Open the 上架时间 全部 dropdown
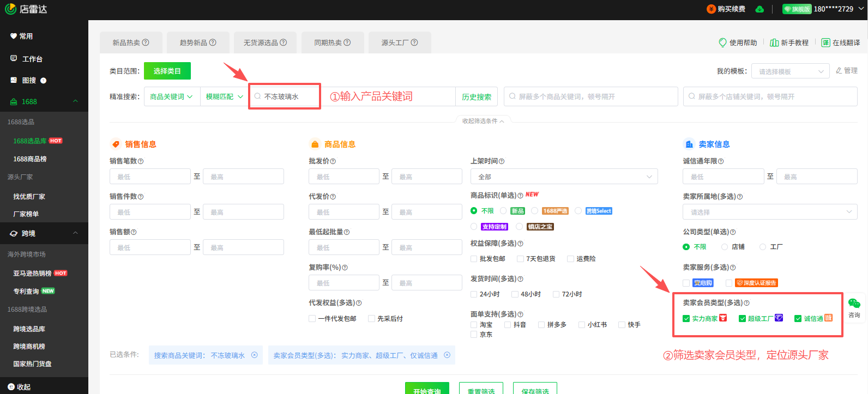The image size is (868, 394). tap(564, 177)
